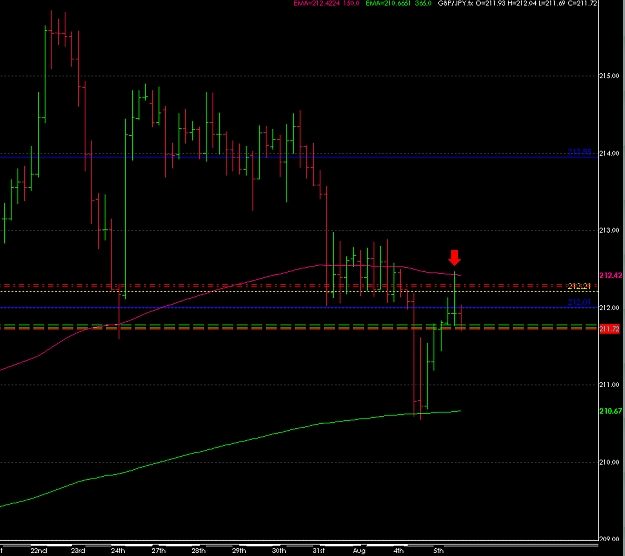Click the Aug date label

pos(359,551)
